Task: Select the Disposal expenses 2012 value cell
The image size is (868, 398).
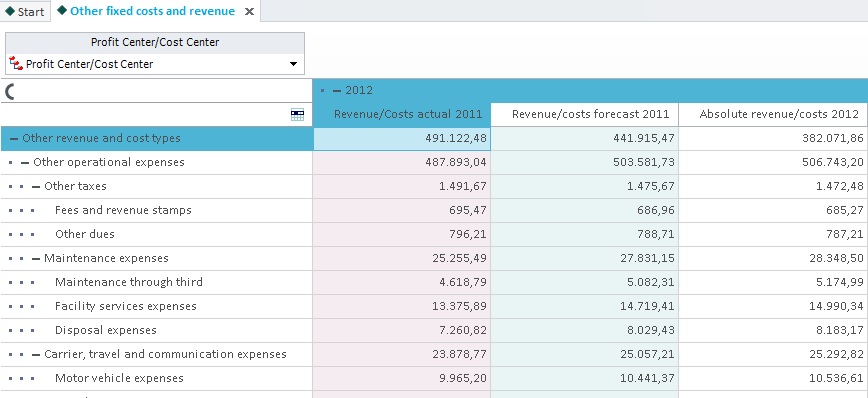Action: [773, 330]
